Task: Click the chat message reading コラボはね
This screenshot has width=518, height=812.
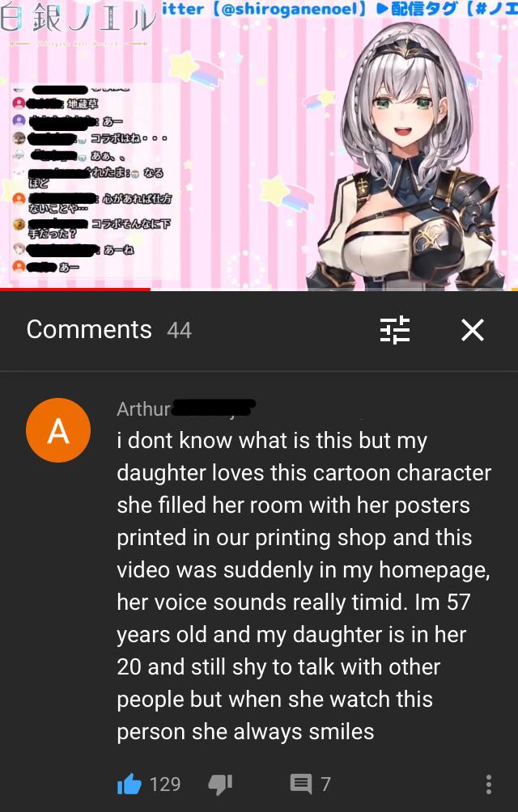Action: tap(129, 138)
